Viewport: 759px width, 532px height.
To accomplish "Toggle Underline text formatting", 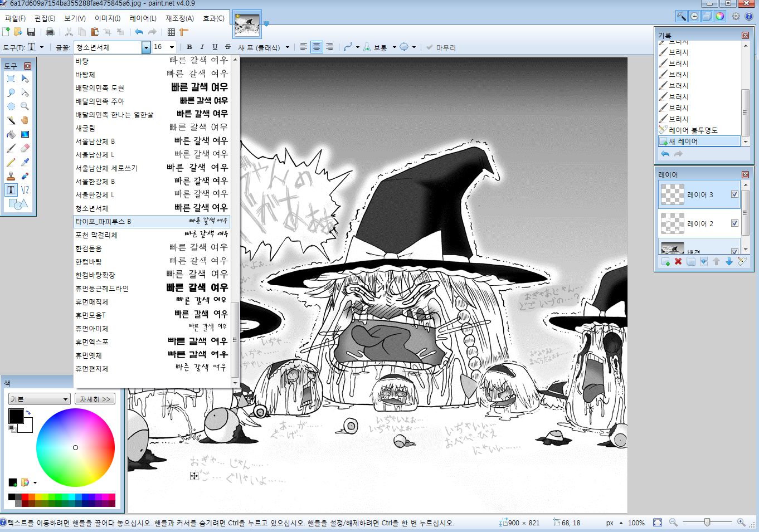I will point(215,47).
